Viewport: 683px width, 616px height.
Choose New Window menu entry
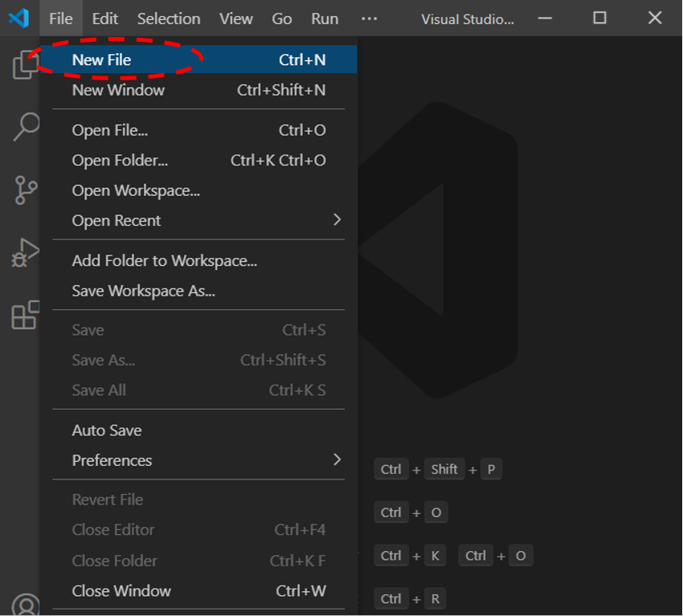[x=118, y=90]
